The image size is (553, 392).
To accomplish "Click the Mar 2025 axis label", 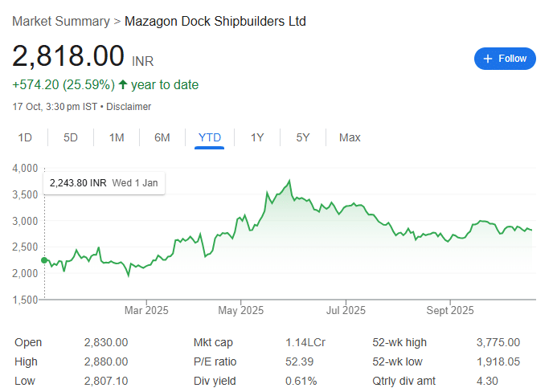I will click(x=145, y=310).
